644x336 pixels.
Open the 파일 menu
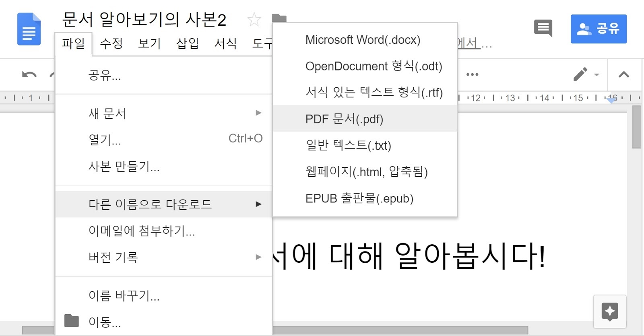tap(74, 43)
